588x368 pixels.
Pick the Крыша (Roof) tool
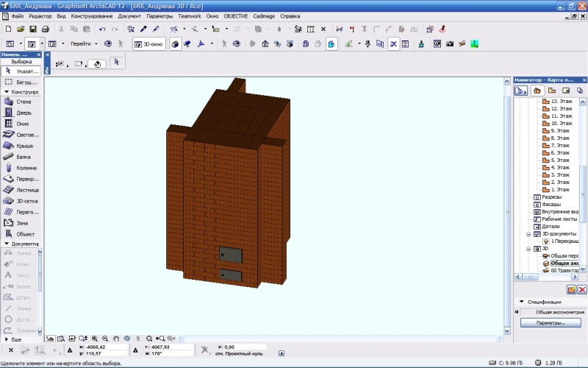click(x=22, y=146)
